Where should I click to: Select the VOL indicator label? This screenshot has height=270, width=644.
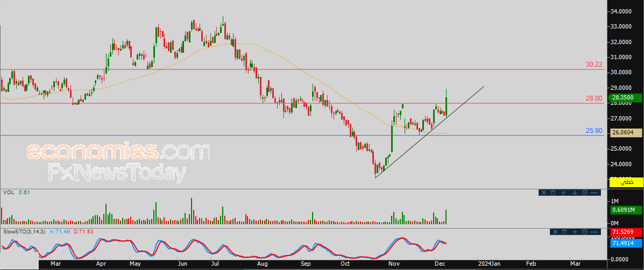[8, 192]
